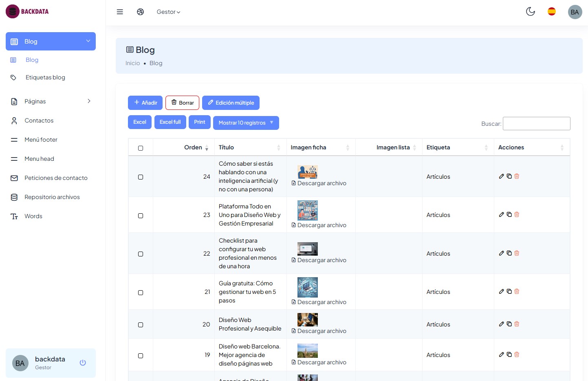588x381 pixels.
Task: Delete the post with order 24
Action: point(517,176)
